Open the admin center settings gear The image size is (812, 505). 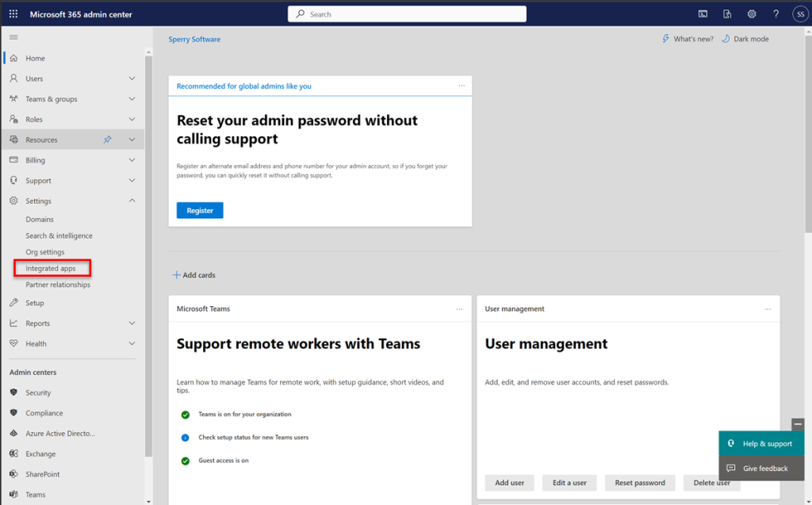pos(752,13)
